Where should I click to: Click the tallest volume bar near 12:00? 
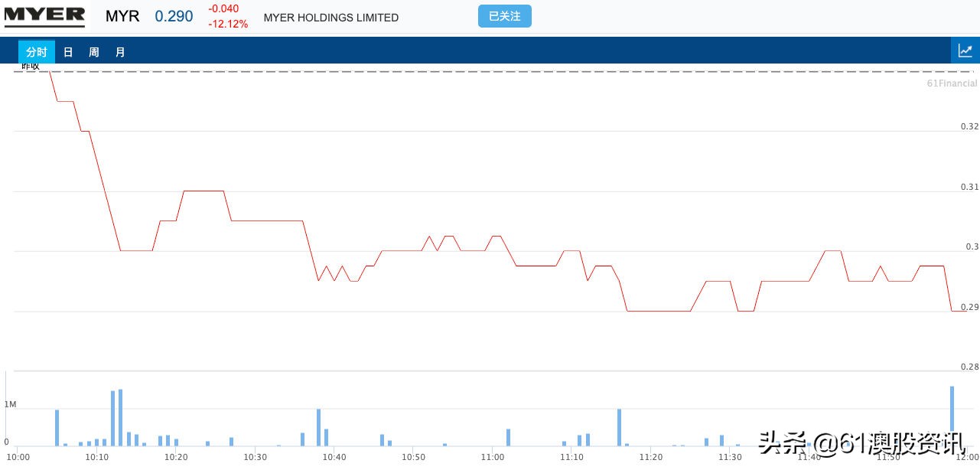(952, 416)
